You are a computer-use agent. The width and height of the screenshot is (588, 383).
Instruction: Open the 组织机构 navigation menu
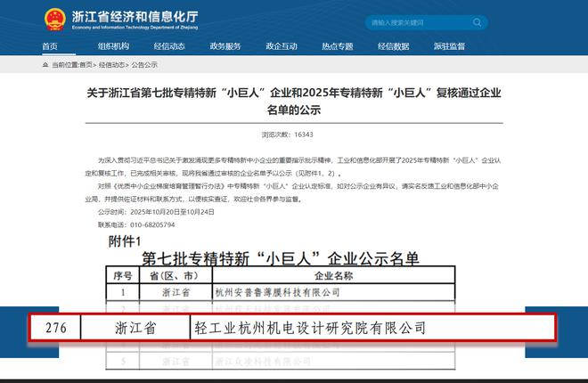point(113,46)
